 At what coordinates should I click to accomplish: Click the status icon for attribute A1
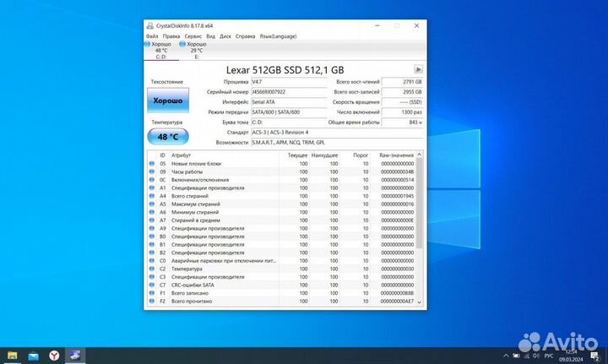click(152, 188)
